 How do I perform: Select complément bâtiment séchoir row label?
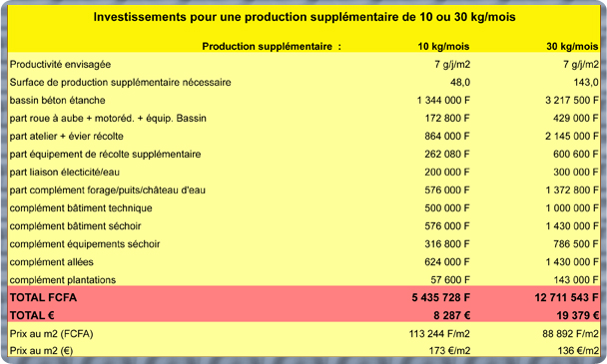75,226
